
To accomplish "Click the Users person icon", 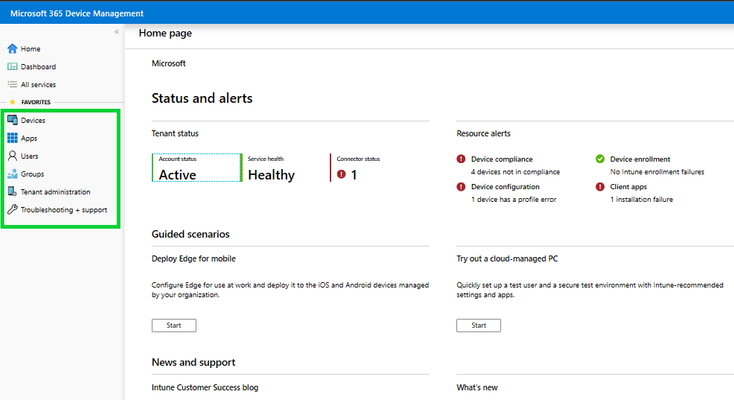I will 12,156.
